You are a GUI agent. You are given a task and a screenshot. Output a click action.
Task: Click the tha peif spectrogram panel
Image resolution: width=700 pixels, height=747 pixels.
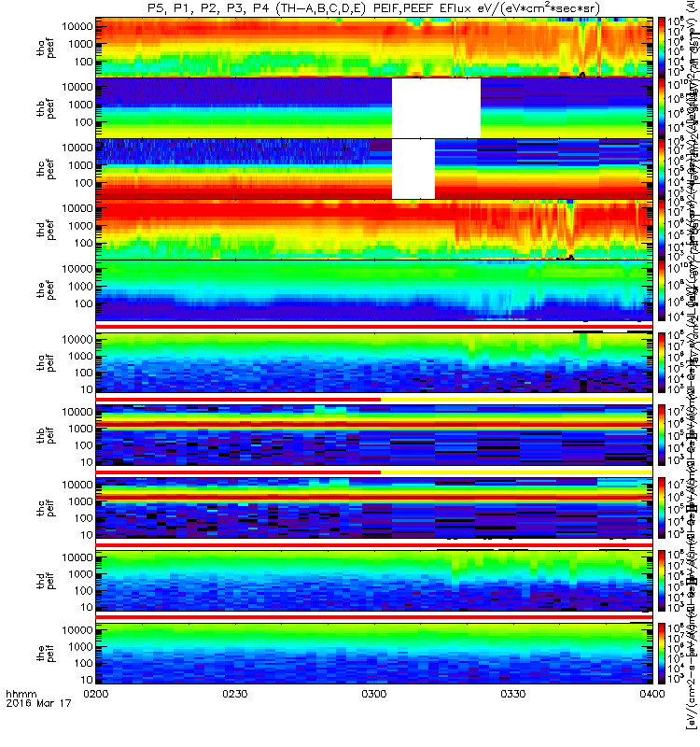[x=374, y=362]
